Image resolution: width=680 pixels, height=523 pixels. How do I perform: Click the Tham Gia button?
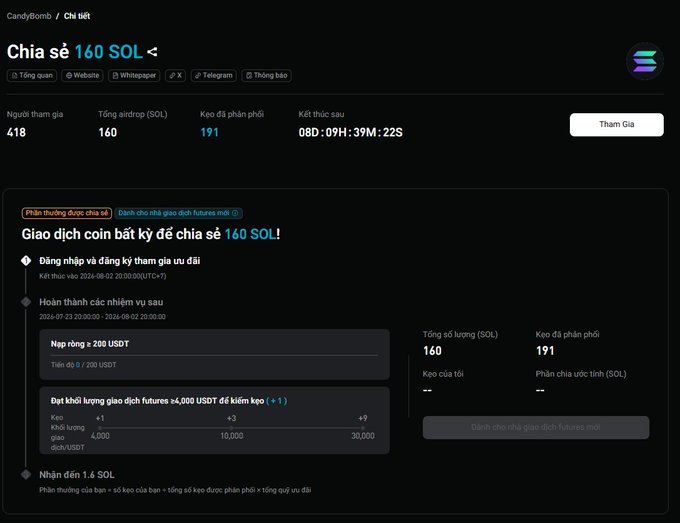(x=616, y=124)
